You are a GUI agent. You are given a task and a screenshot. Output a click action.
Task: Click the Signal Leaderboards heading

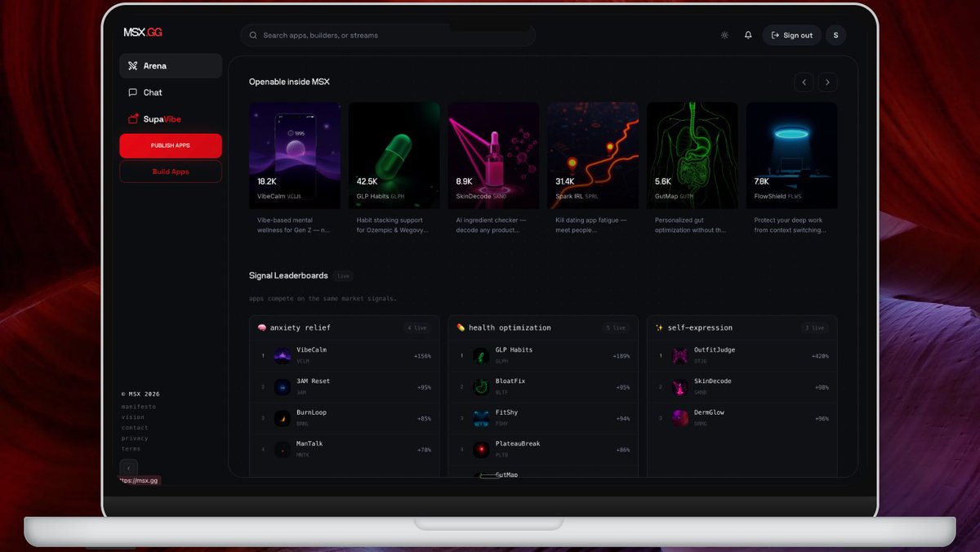(x=288, y=276)
